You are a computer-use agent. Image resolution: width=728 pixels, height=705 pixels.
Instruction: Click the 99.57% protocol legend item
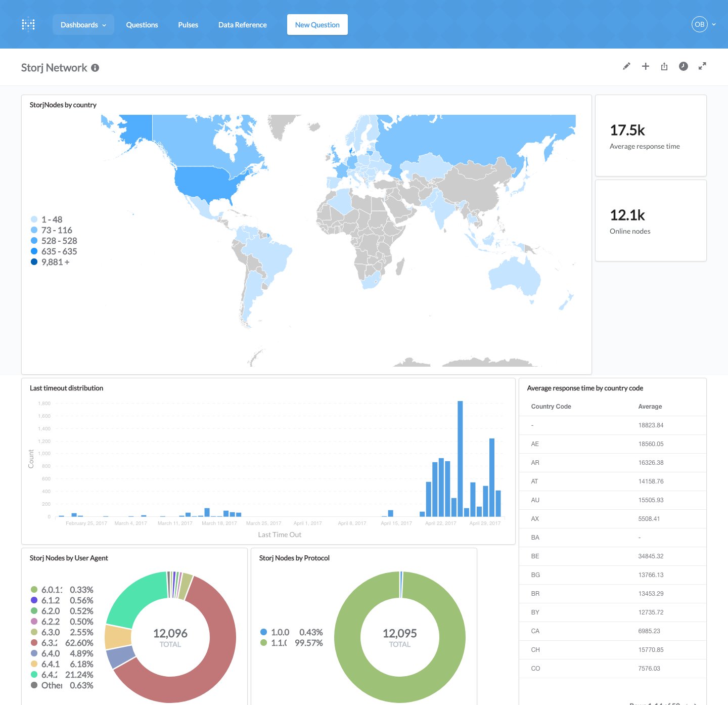coord(292,643)
